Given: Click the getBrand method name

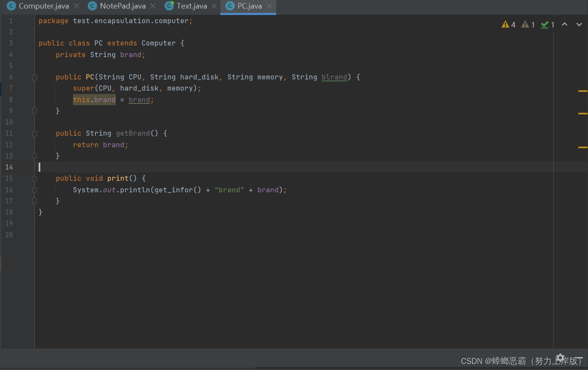Looking at the screenshot, I should [133, 133].
